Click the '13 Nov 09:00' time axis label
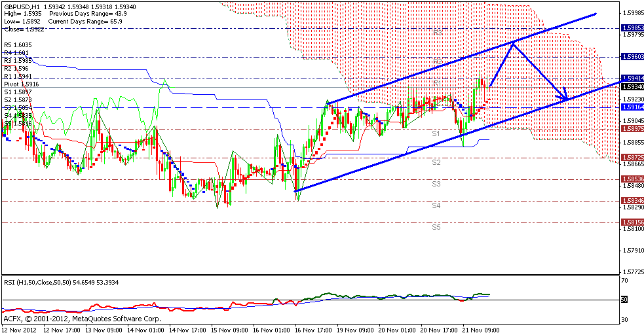Screen dimensions: 644x335 click(x=104, y=330)
